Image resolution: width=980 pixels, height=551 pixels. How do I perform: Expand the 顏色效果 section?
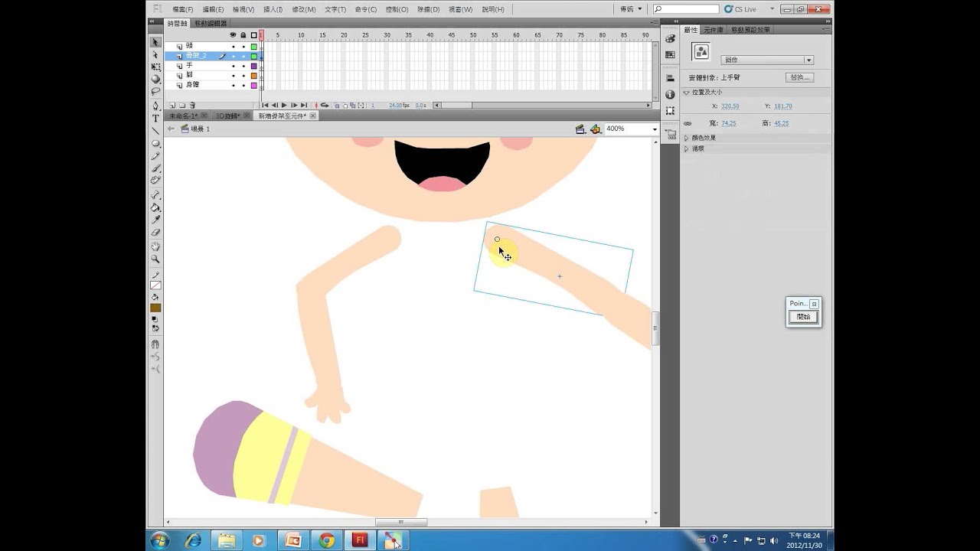click(x=687, y=138)
